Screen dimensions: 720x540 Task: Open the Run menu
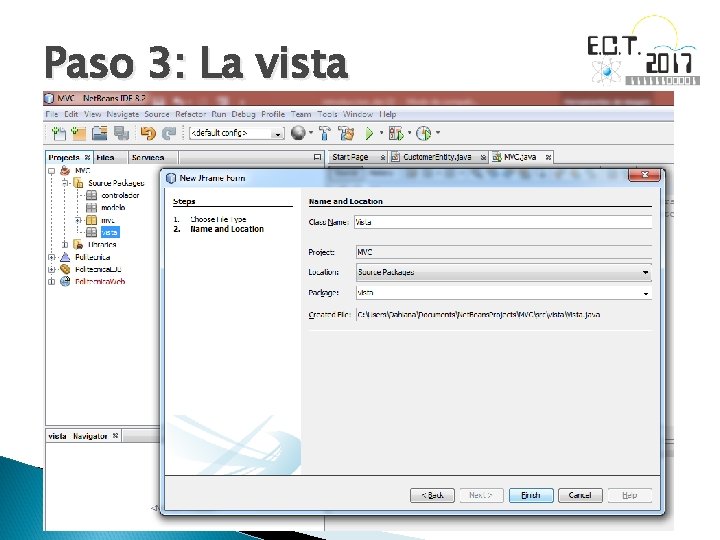pyautogui.click(x=219, y=114)
